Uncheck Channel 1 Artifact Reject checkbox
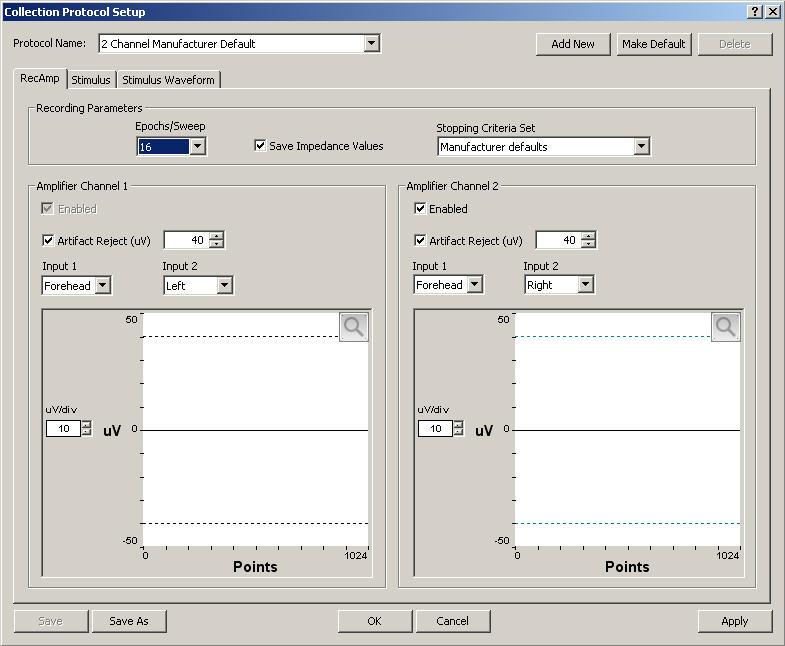Screen dimensions: 785x646 click(x=48, y=240)
